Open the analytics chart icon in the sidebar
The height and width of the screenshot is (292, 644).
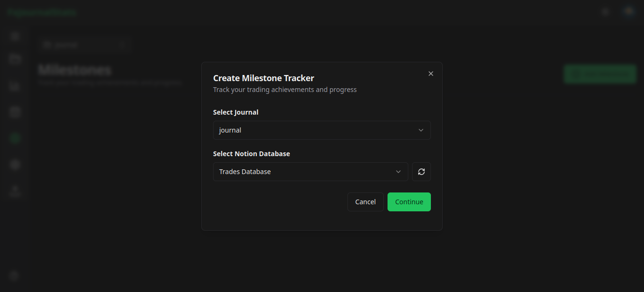coord(14,86)
